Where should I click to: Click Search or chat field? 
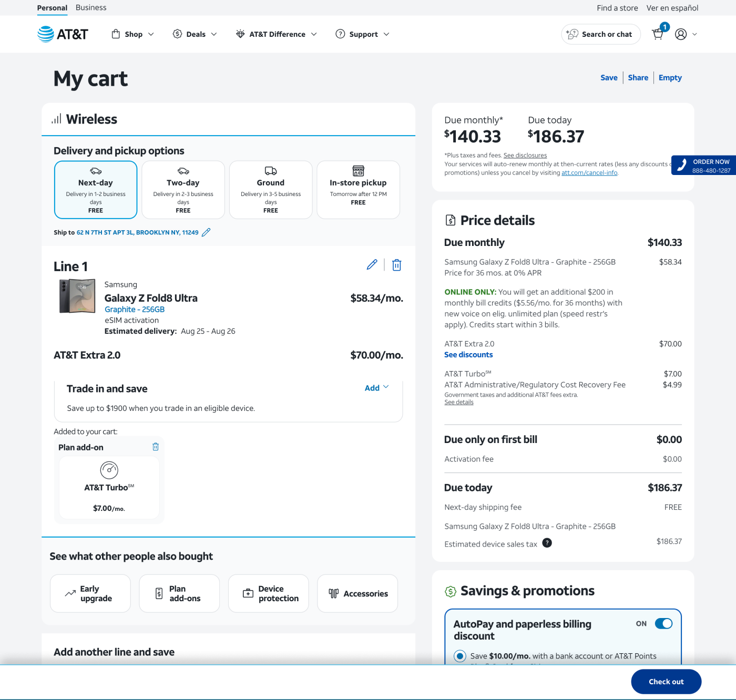point(601,34)
